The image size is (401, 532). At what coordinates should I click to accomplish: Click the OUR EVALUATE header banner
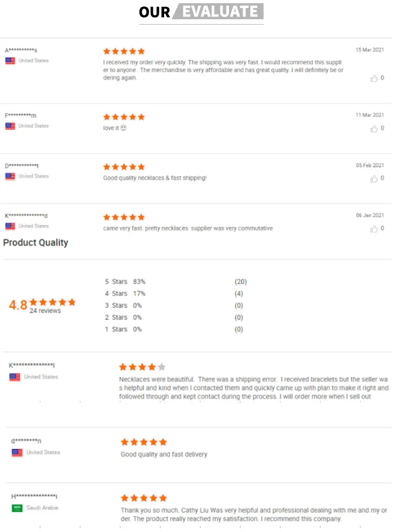[200, 12]
